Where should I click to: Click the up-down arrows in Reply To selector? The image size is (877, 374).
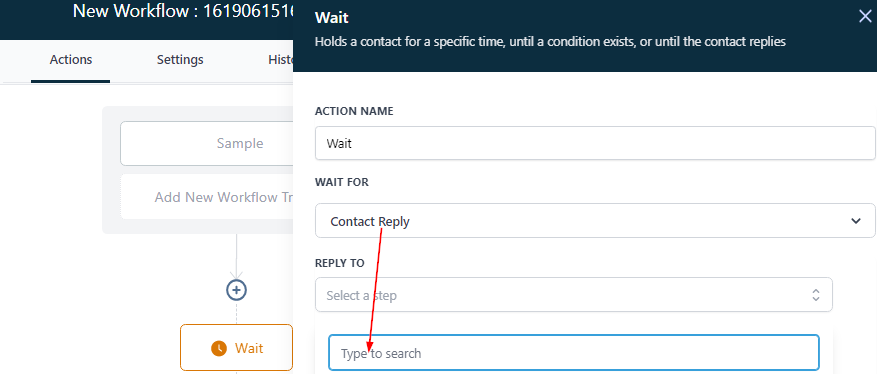[816, 295]
